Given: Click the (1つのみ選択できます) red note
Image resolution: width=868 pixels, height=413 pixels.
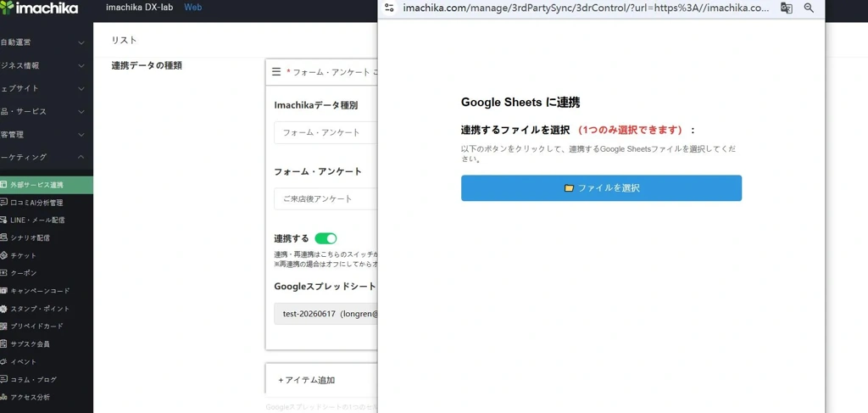Looking at the screenshot, I should coord(630,130).
